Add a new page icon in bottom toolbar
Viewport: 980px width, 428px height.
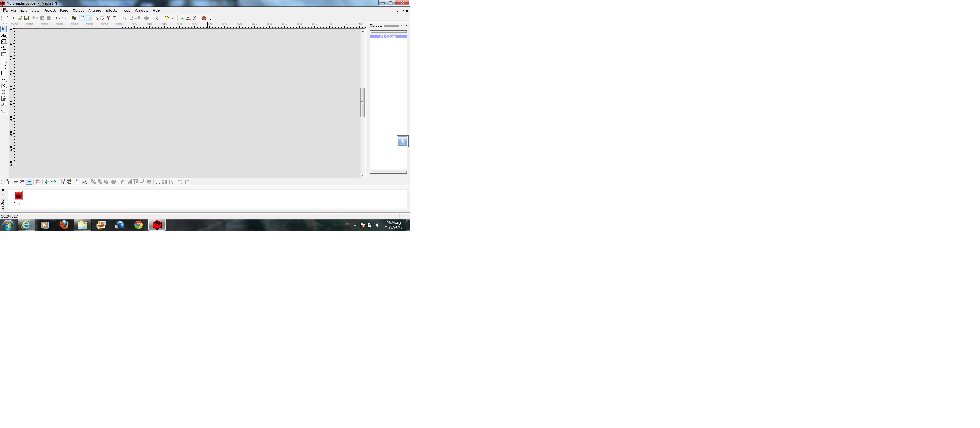[7, 182]
